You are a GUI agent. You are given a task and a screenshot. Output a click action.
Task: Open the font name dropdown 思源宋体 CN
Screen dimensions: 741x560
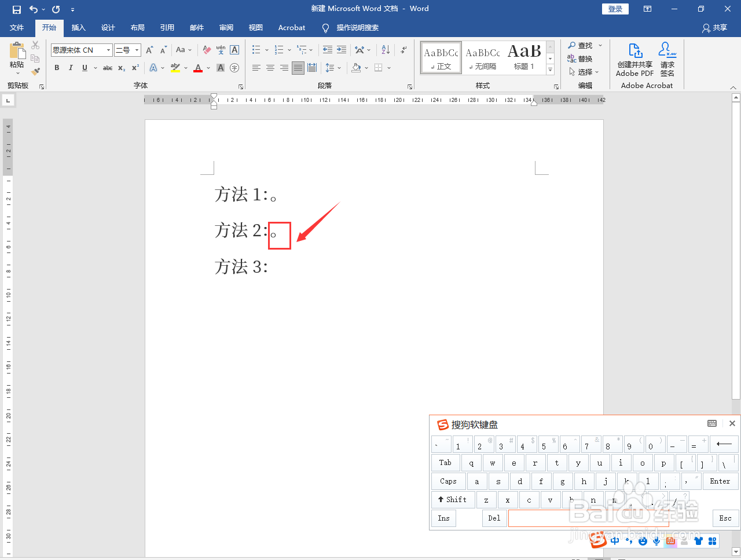(x=108, y=50)
